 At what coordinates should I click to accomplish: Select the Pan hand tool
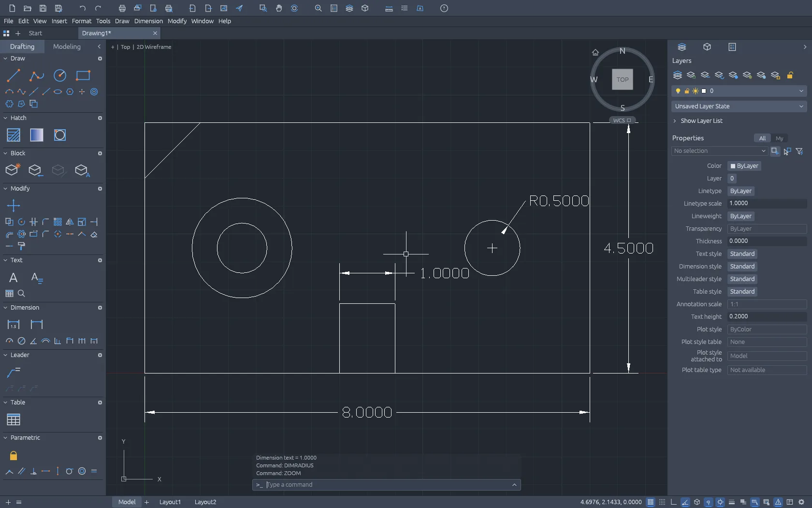[279, 8]
